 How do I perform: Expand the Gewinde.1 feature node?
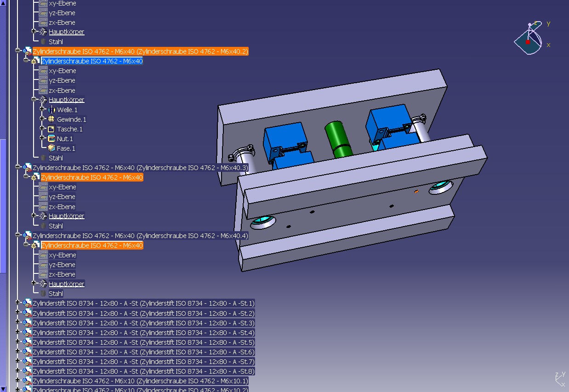pyautogui.click(x=42, y=119)
